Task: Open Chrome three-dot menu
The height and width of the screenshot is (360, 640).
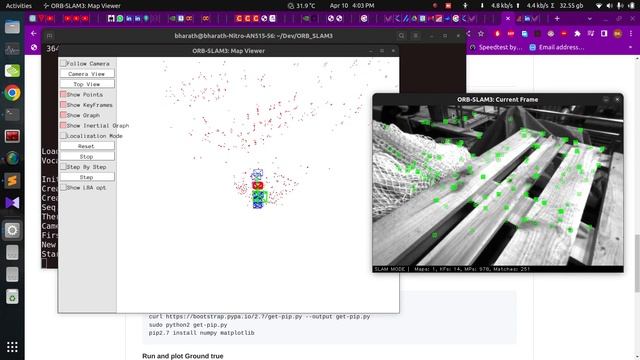Action: [631, 34]
